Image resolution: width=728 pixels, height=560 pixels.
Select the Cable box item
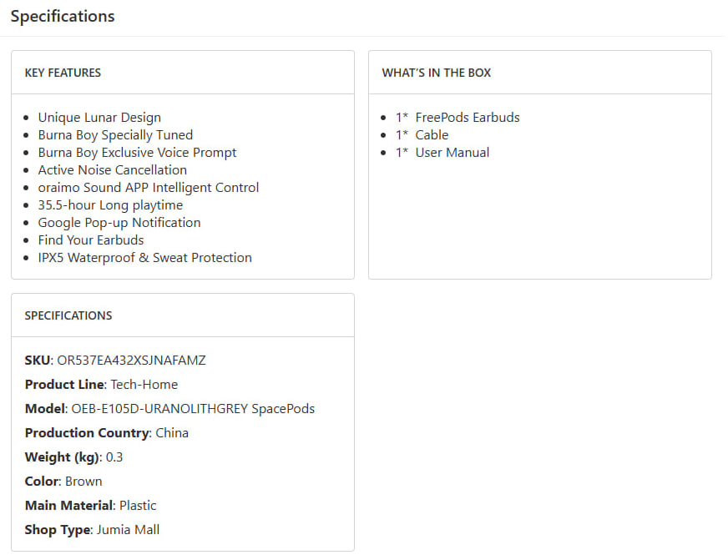[x=432, y=135]
